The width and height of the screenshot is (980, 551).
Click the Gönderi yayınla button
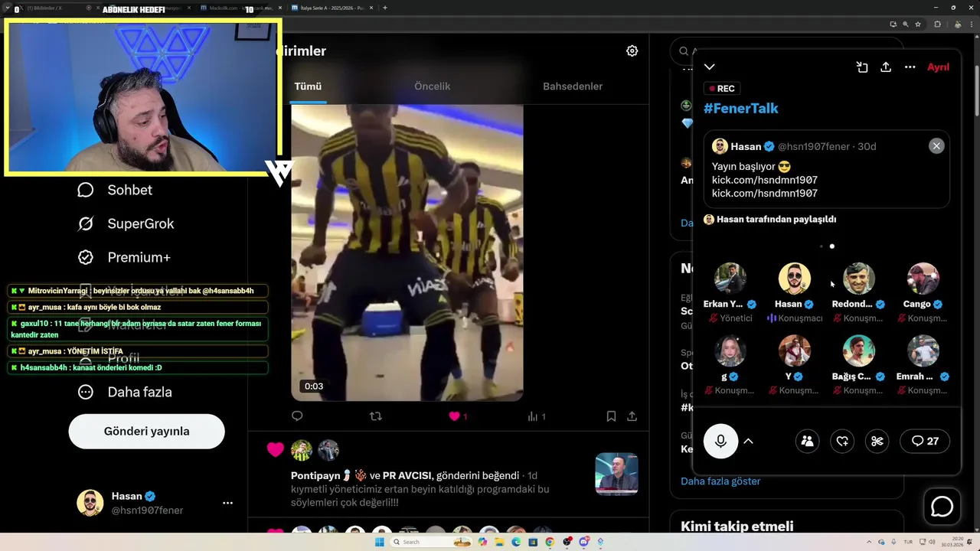click(x=146, y=431)
